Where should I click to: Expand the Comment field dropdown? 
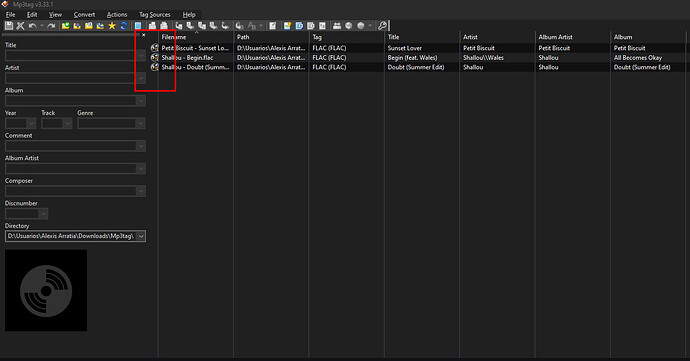click(141, 146)
